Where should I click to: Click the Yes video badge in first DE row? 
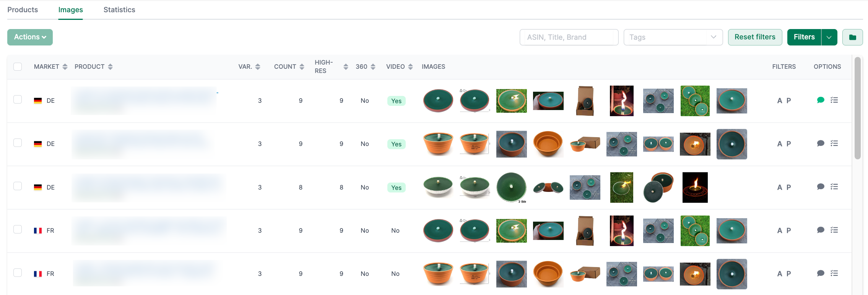click(x=396, y=101)
